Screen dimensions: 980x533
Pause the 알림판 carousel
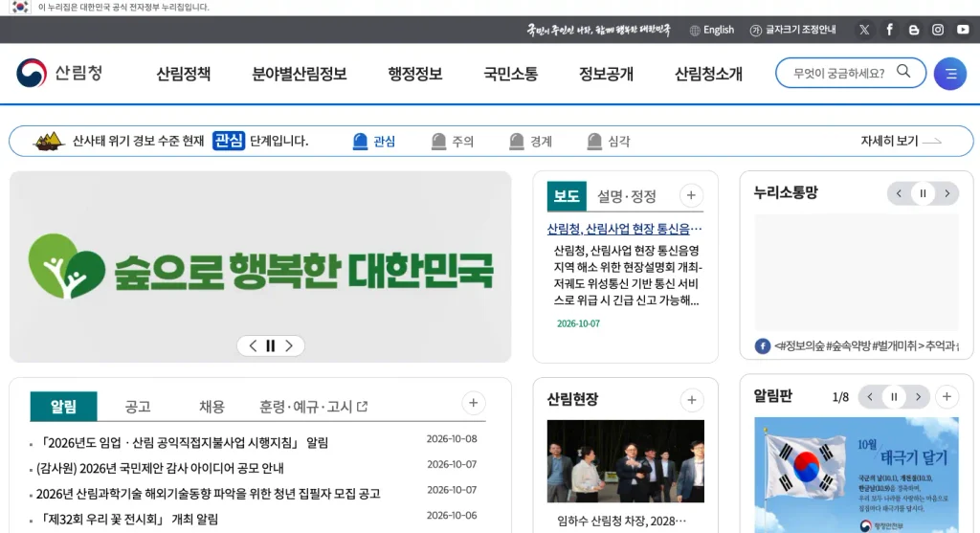[894, 397]
